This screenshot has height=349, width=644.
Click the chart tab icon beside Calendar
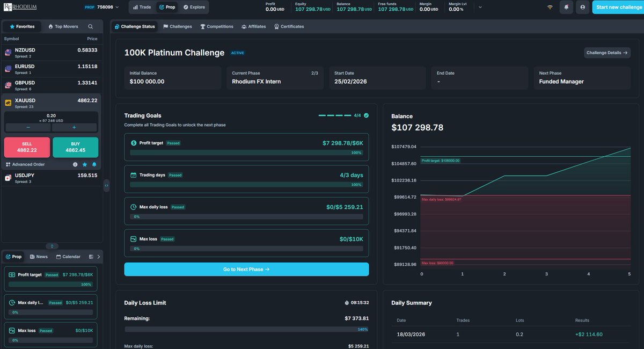click(91, 257)
